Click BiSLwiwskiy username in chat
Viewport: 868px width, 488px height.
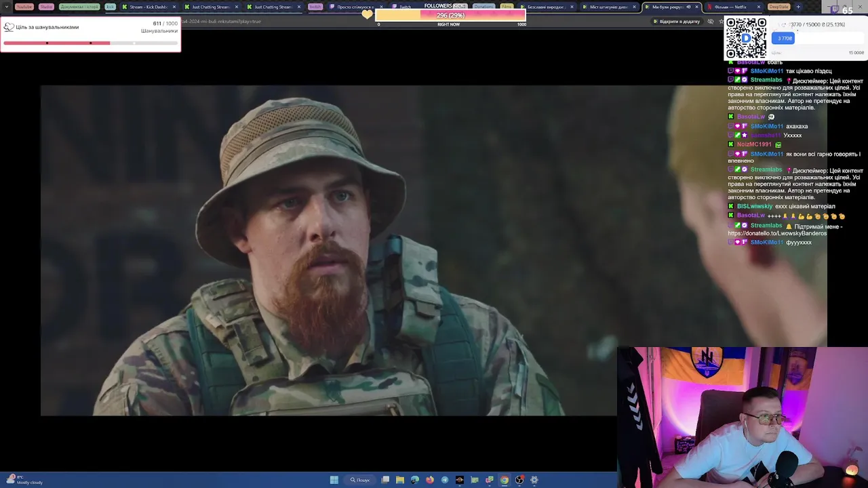pos(755,206)
